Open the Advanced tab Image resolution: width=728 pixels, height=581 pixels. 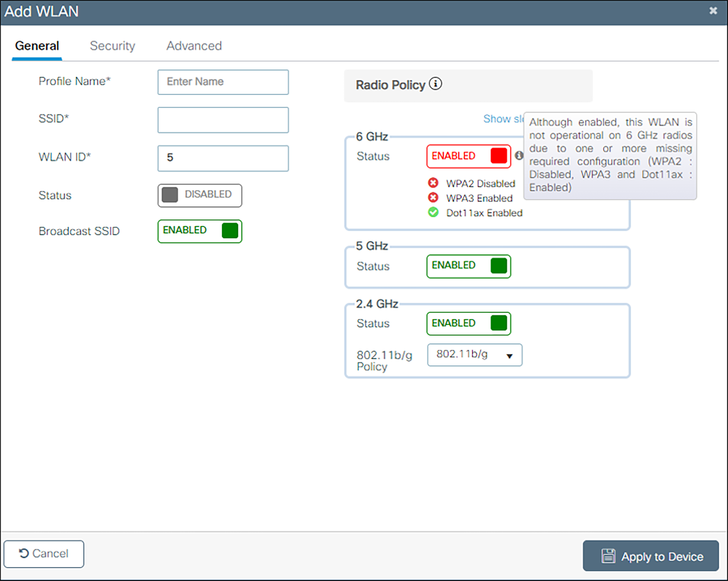[x=194, y=46]
